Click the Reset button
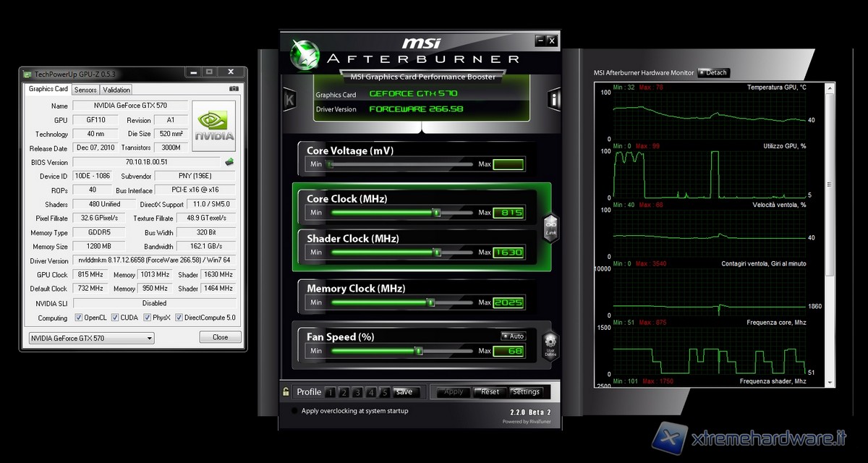The height and width of the screenshot is (463, 868). (490, 392)
